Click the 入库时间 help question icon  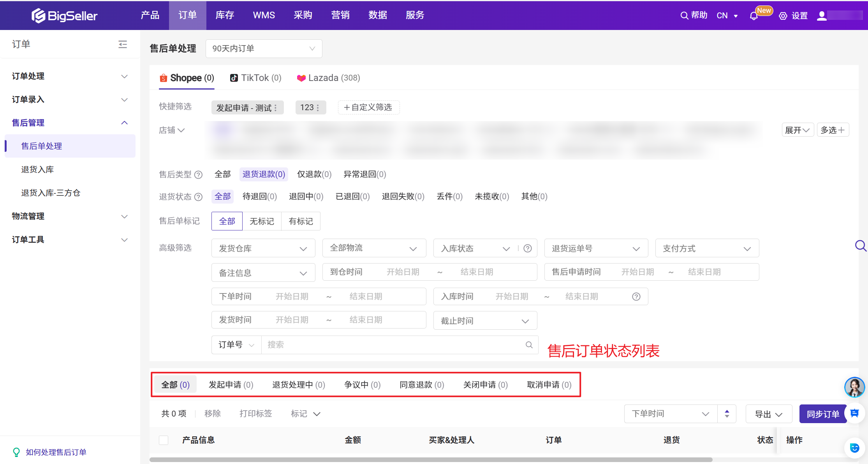(x=636, y=297)
